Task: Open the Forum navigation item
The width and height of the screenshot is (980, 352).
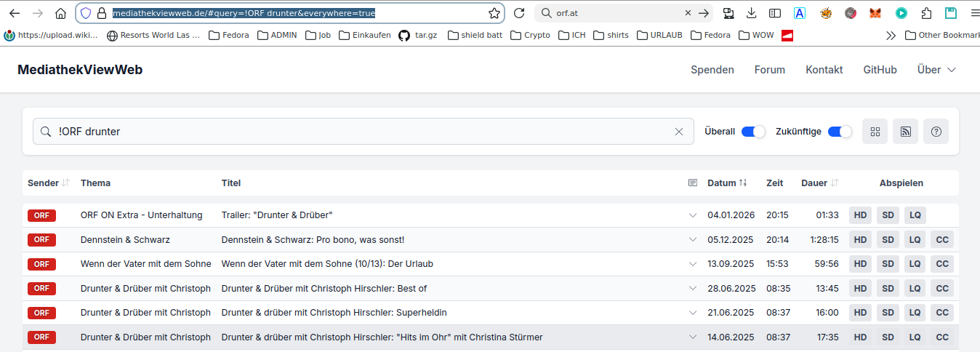Action: [x=769, y=70]
